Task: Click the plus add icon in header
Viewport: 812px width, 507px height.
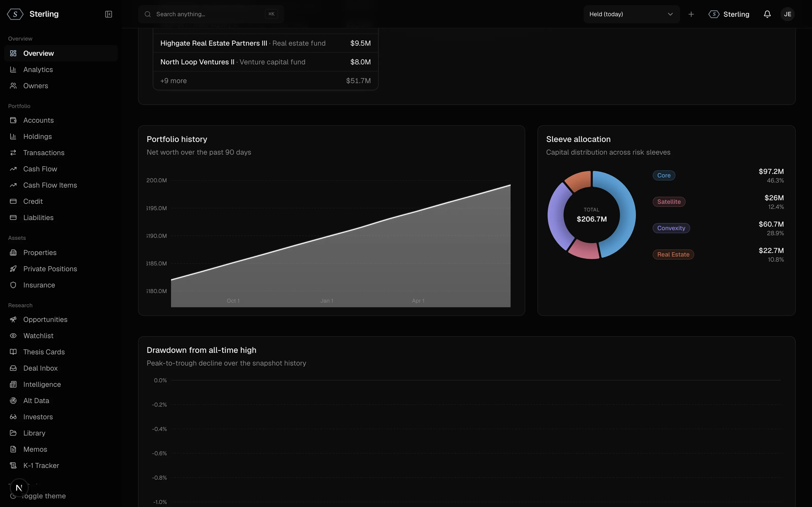Action: [x=691, y=14]
